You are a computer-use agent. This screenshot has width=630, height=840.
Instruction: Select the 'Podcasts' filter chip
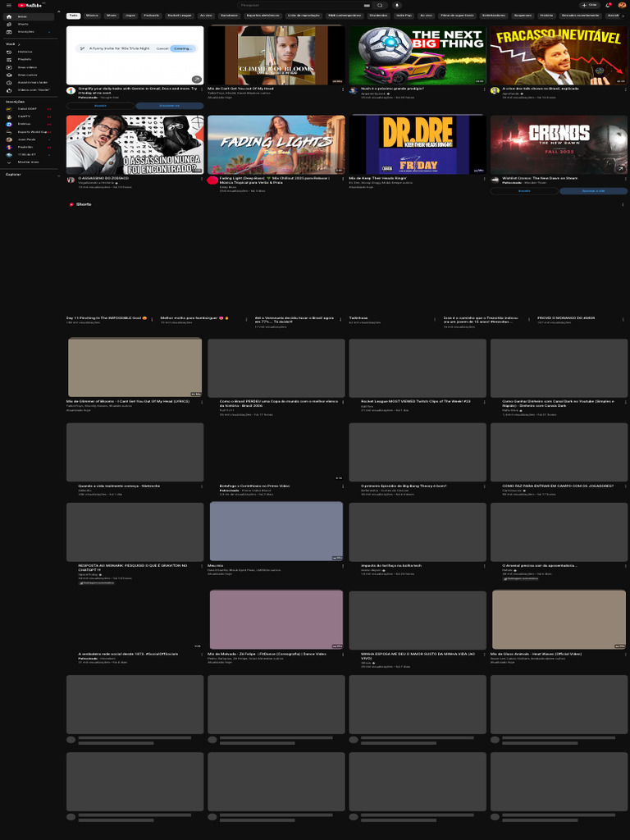click(152, 15)
